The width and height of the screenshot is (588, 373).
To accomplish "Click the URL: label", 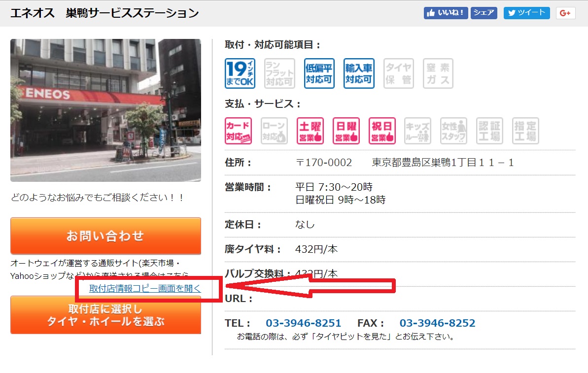I will coord(239,299).
